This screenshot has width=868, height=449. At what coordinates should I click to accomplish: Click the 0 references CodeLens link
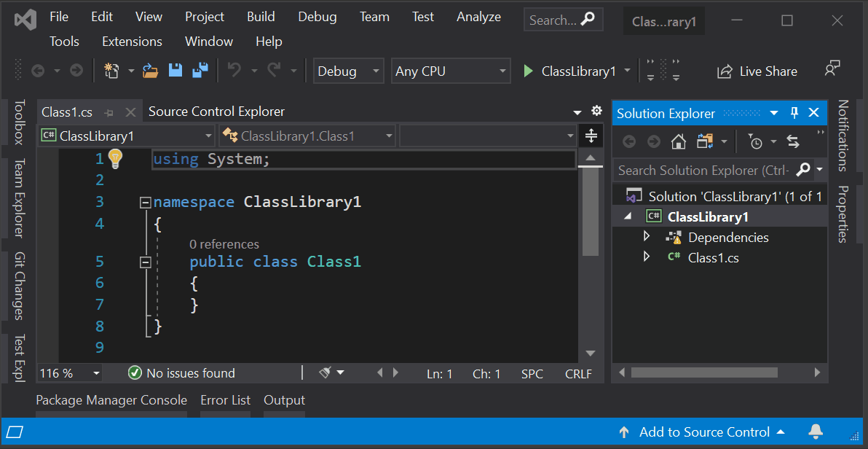(x=224, y=244)
